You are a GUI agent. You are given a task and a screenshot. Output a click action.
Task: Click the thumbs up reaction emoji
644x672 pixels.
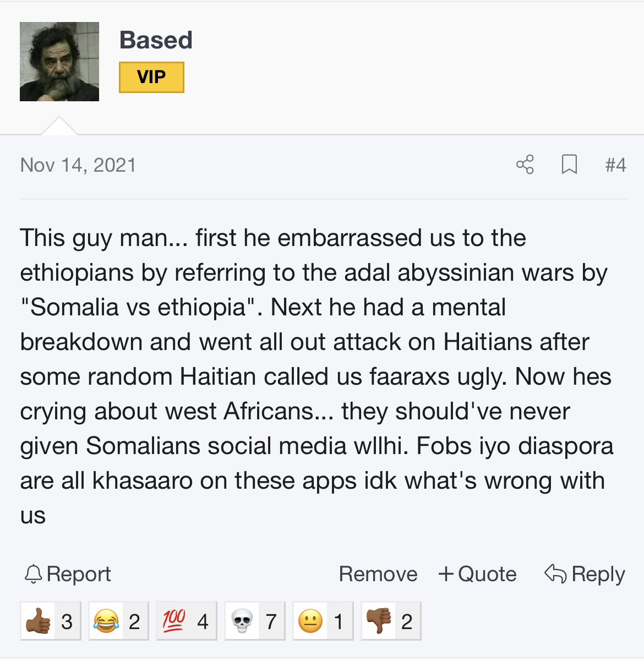click(38, 621)
